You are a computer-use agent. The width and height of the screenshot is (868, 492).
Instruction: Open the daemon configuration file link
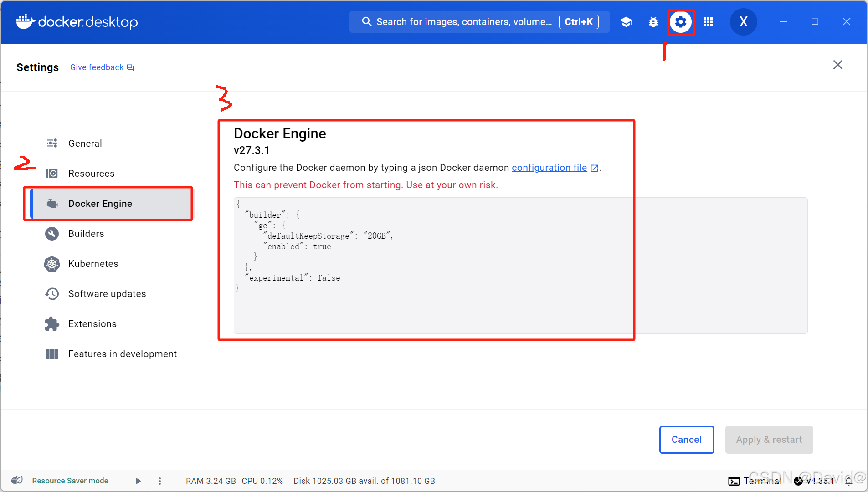pos(549,168)
